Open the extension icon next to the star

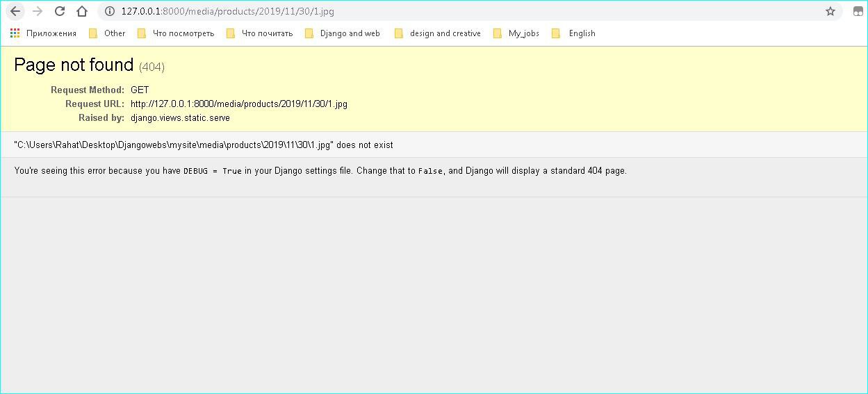click(858, 11)
